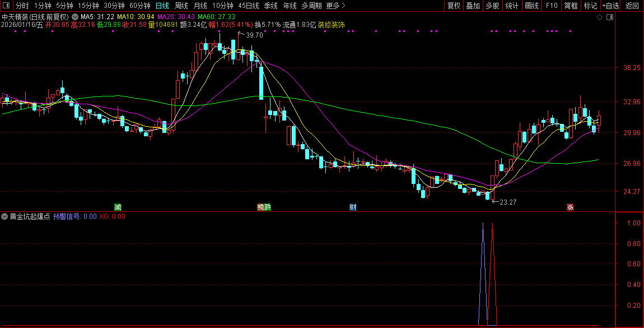
Task: Click the 39.70 high price label
Action: point(254,35)
